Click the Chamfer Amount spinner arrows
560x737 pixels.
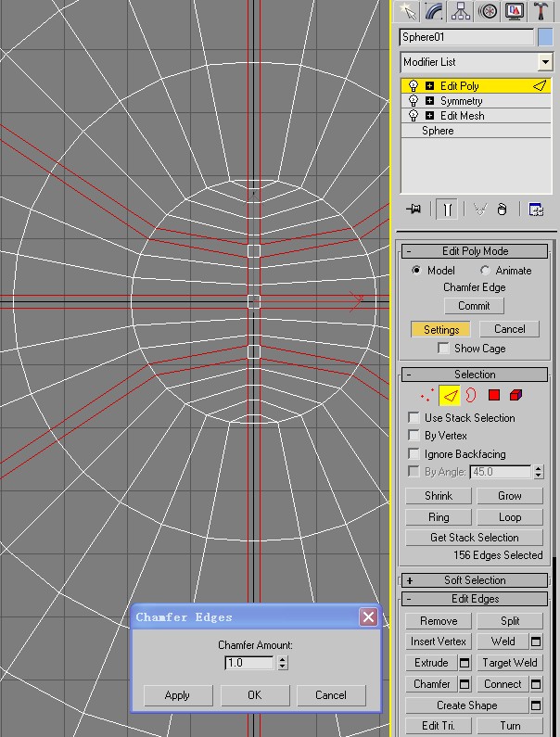(x=282, y=663)
